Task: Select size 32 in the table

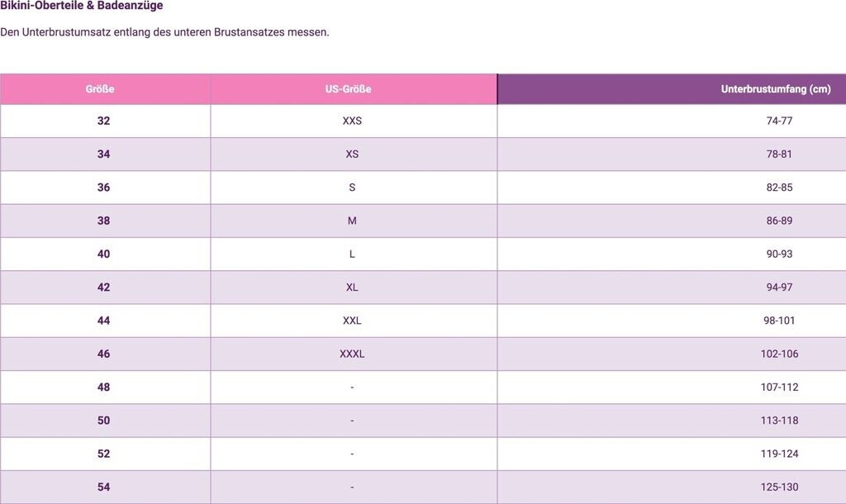Action: (103, 121)
